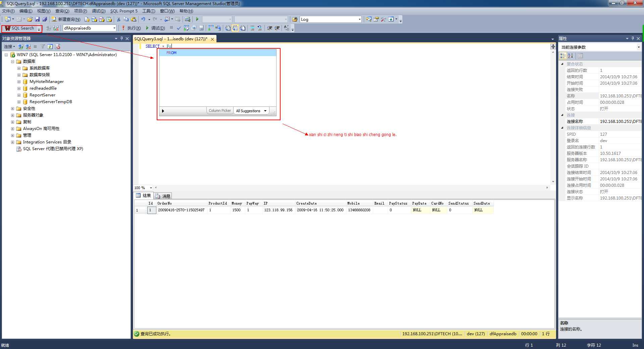Expand the ReportServerTempDB database

coord(19,102)
